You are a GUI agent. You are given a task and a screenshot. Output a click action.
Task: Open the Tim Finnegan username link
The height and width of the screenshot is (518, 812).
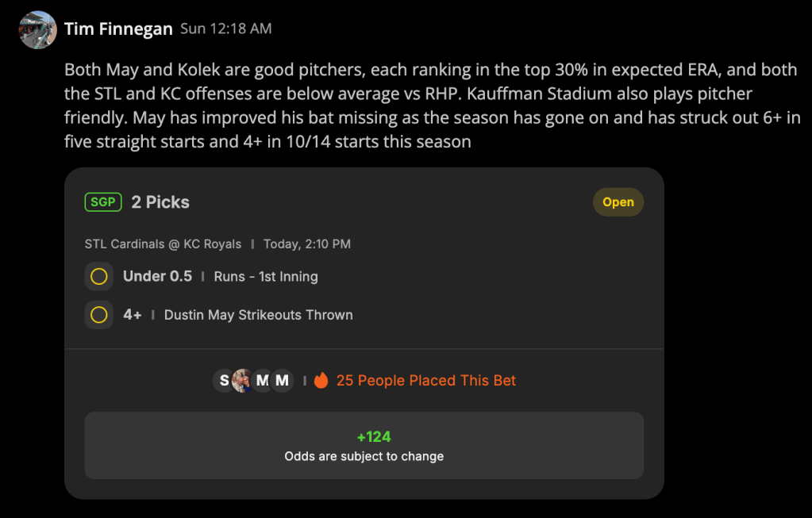118,29
